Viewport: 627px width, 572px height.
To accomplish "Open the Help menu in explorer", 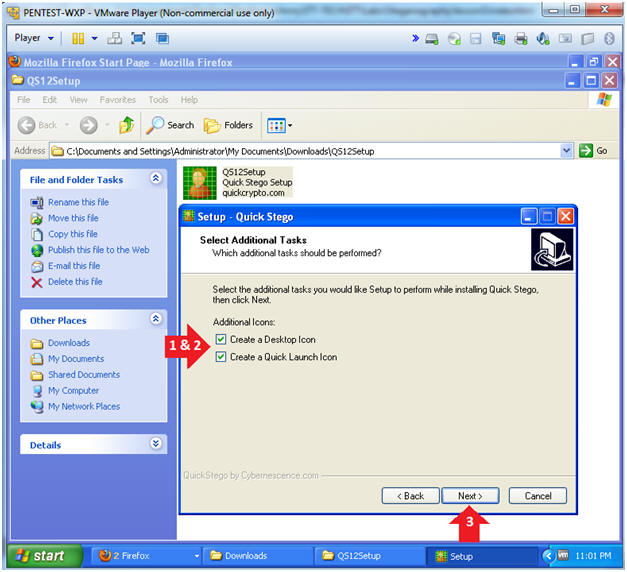I will pos(189,100).
